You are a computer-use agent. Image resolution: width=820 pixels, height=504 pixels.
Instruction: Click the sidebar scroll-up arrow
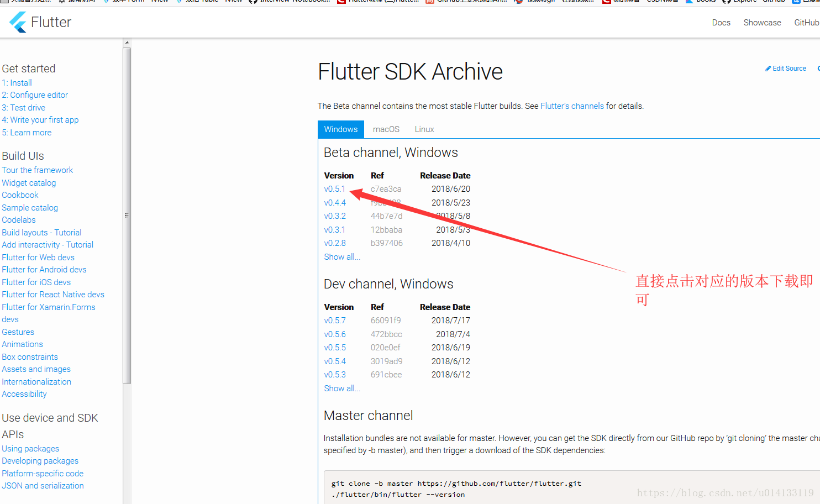127,43
